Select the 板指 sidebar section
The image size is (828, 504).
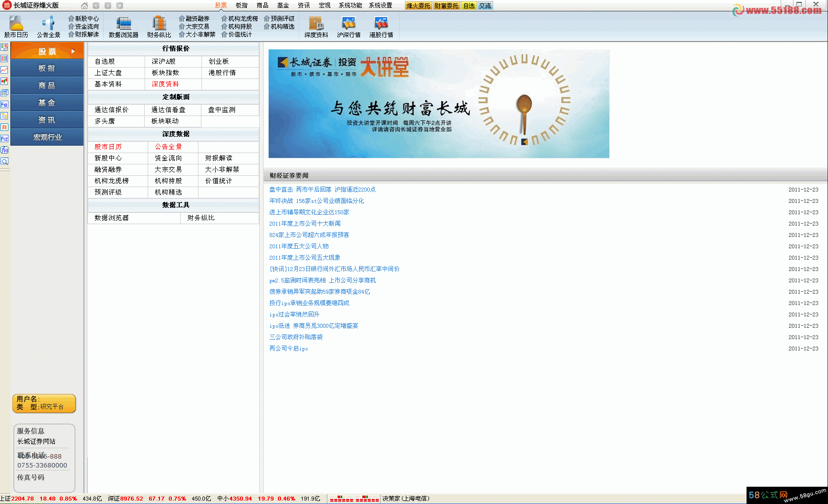point(47,69)
